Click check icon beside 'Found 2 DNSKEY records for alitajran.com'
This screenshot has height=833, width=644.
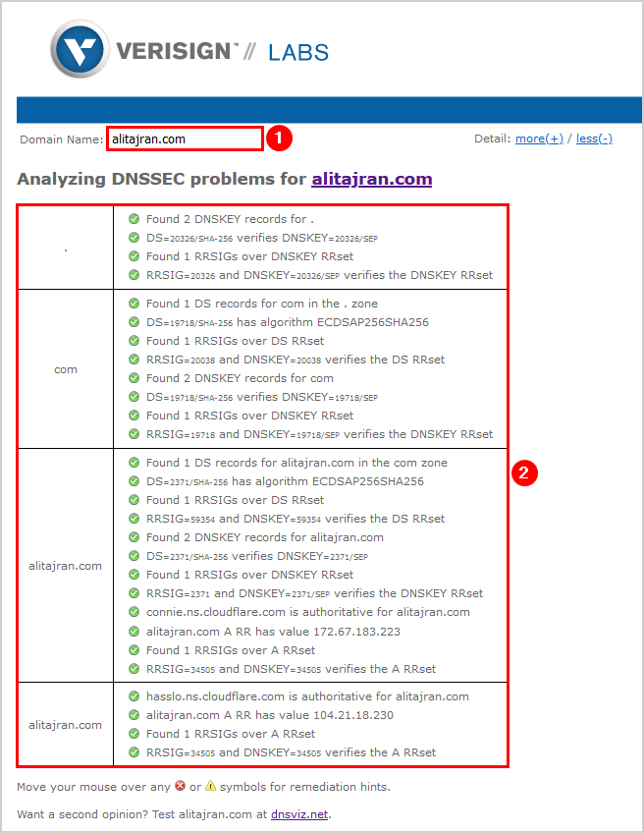tap(134, 537)
